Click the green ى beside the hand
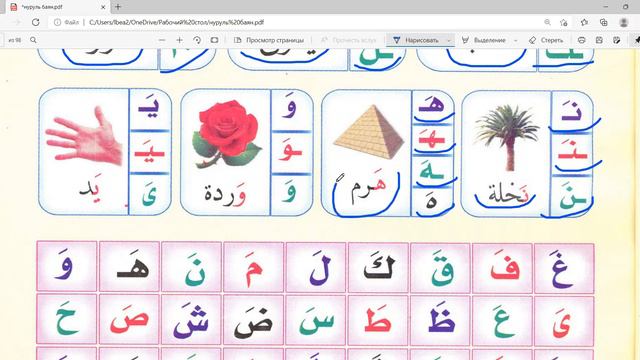 pyautogui.click(x=149, y=194)
